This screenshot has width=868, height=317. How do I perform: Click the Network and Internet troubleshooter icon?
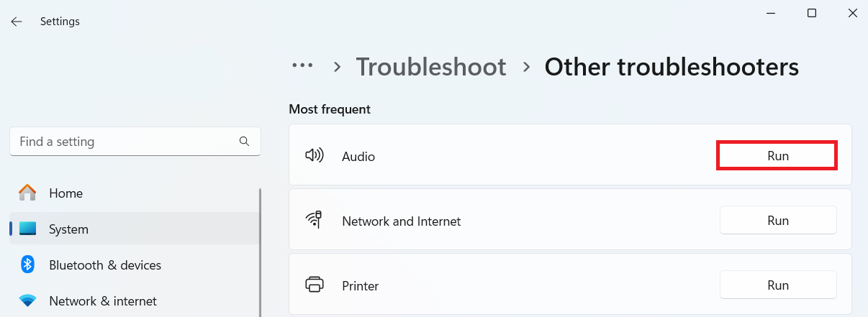pyautogui.click(x=315, y=220)
